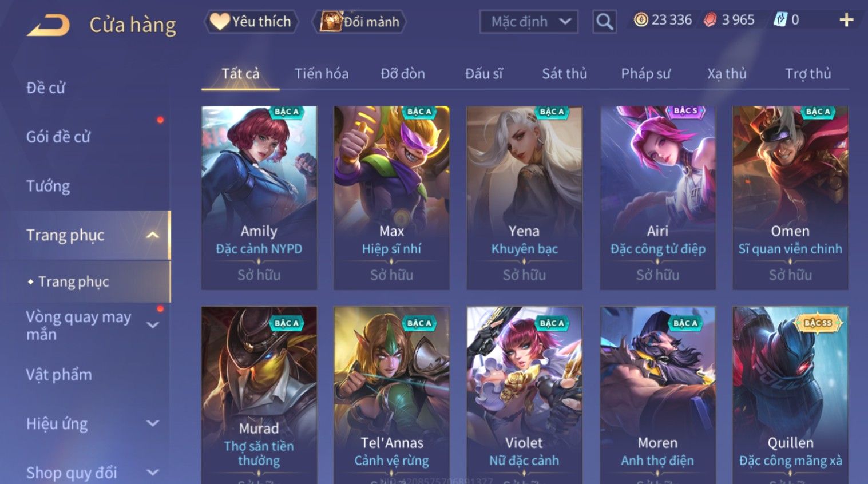
Task: Open Đổi mảnh shard exchange button
Action: (360, 22)
